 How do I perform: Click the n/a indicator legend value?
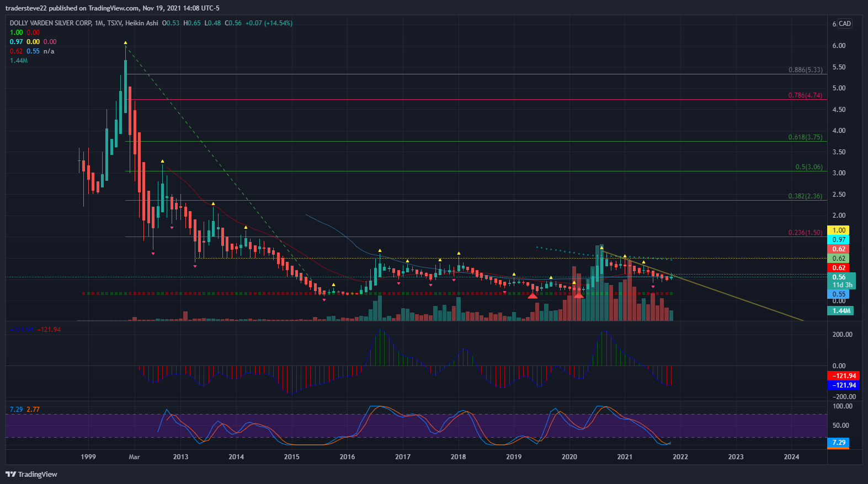[49, 51]
